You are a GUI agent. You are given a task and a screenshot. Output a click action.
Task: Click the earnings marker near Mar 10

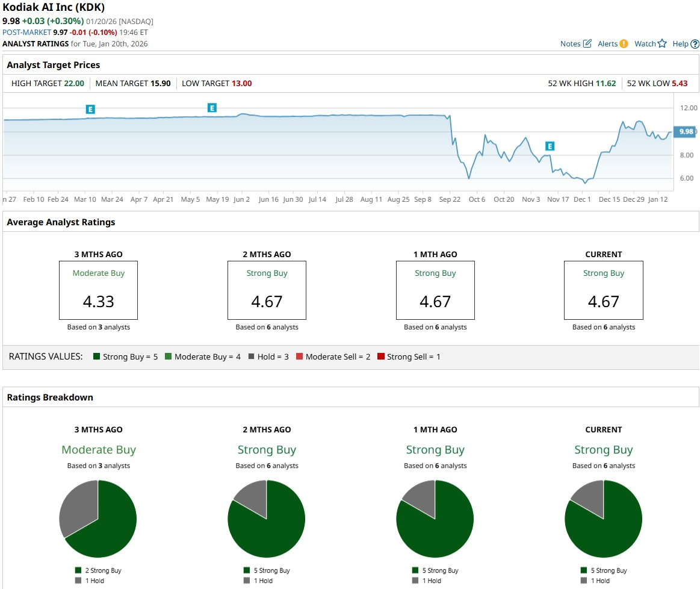click(90, 109)
